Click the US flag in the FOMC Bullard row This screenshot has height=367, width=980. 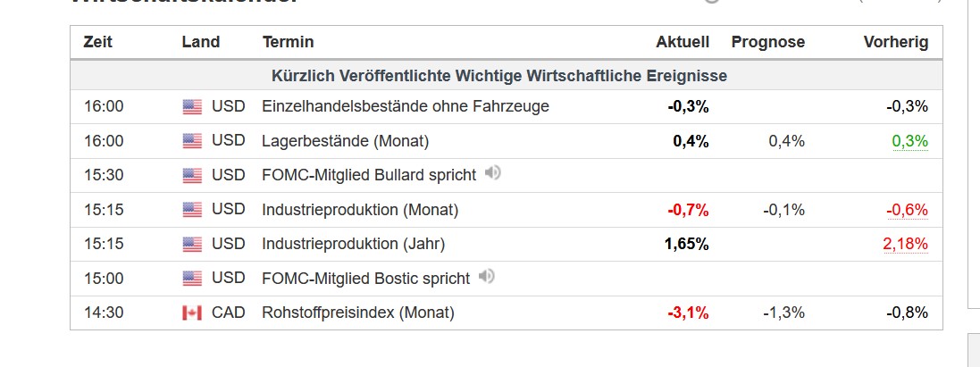(x=192, y=176)
